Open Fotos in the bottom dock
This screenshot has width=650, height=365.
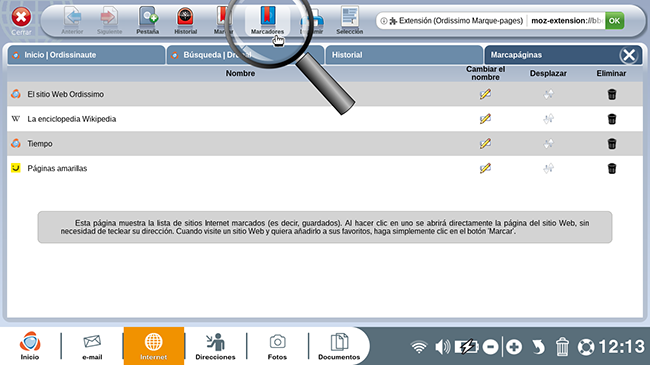(x=277, y=346)
